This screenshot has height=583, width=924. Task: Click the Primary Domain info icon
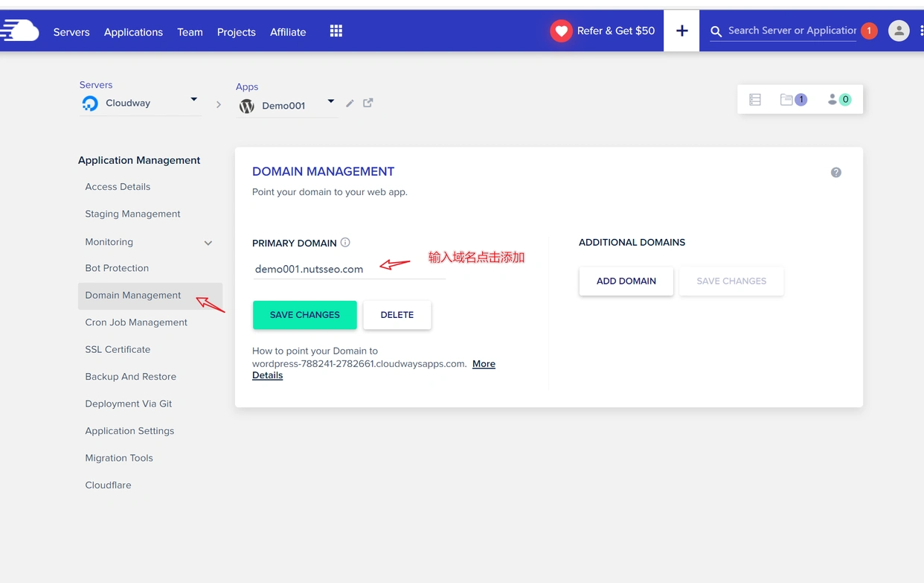[345, 243]
